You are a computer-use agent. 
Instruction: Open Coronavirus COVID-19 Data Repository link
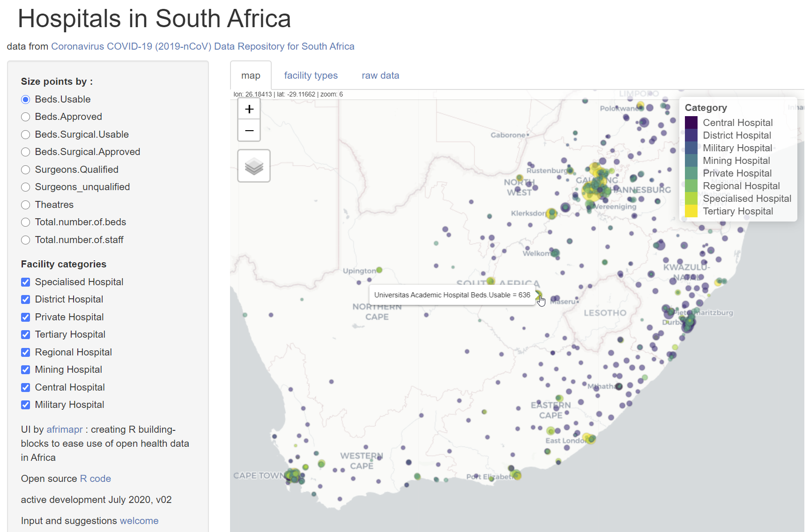click(x=202, y=46)
